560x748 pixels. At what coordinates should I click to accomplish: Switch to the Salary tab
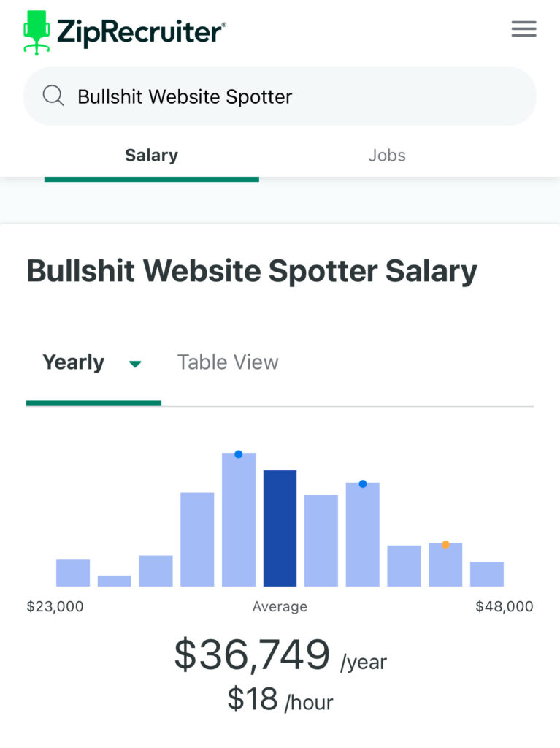coord(151,156)
